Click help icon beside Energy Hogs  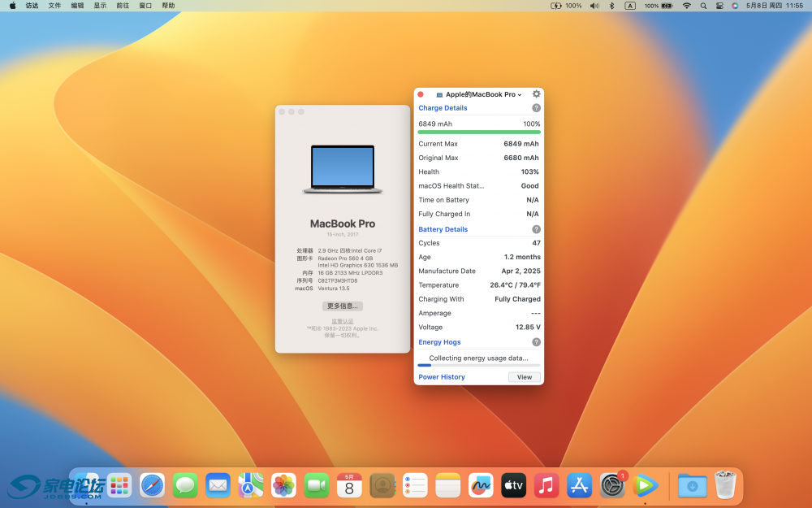(536, 342)
